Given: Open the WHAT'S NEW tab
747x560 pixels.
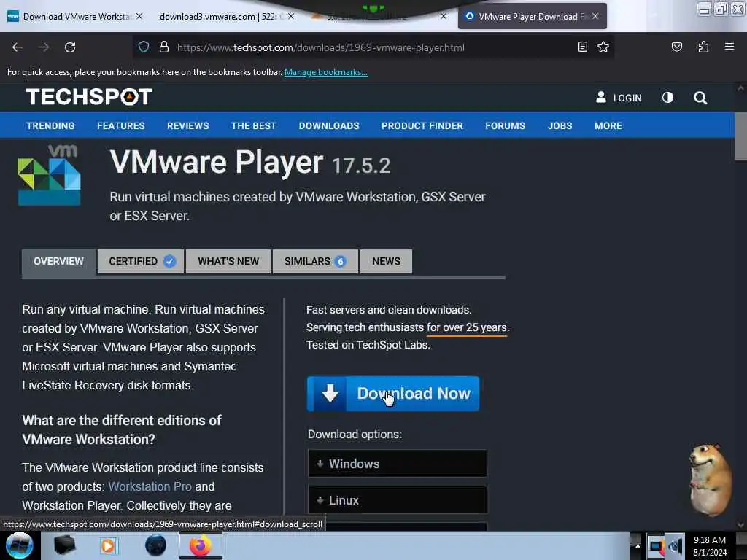Looking at the screenshot, I should pos(228,261).
